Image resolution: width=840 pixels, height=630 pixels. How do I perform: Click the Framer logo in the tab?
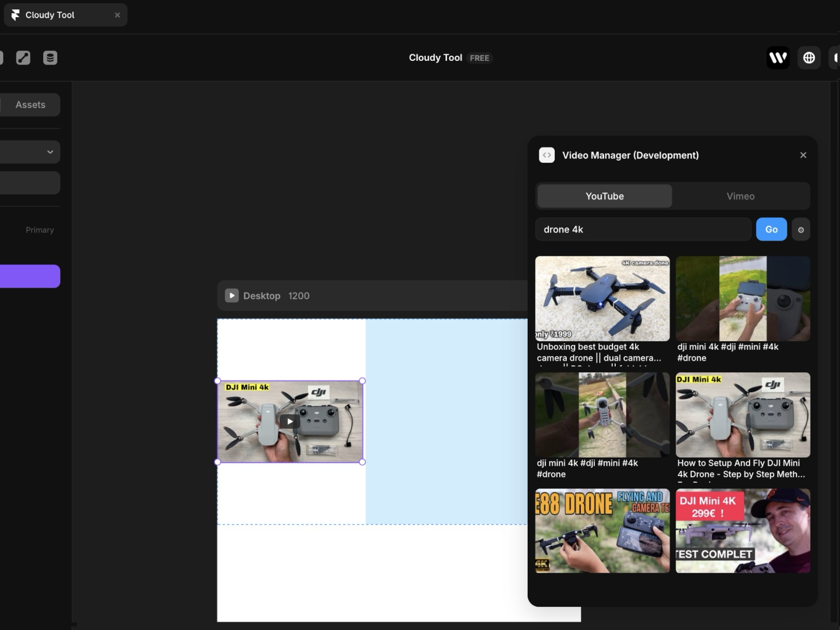coord(15,15)
